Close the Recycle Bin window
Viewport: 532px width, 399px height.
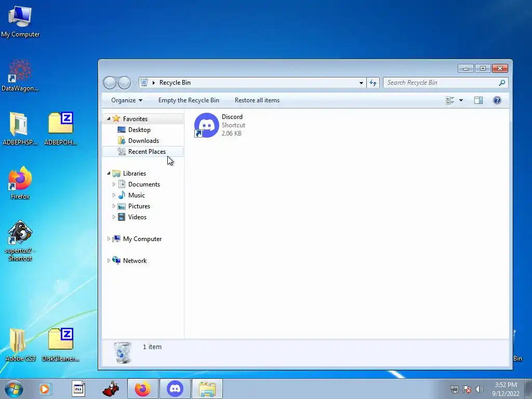pos(500,69)
